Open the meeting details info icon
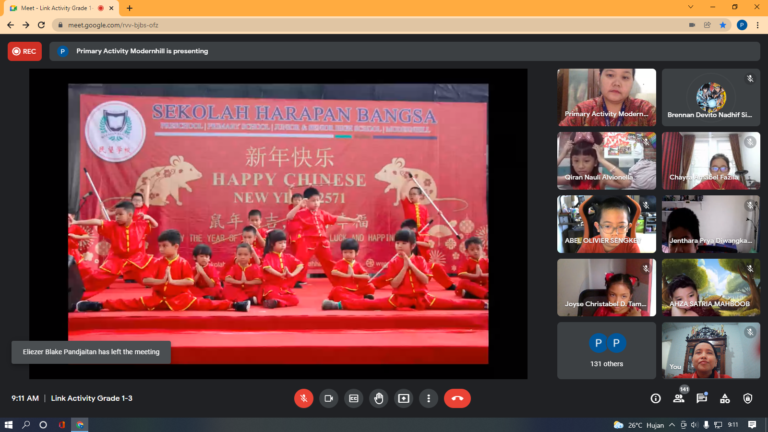 pos(656,398)
